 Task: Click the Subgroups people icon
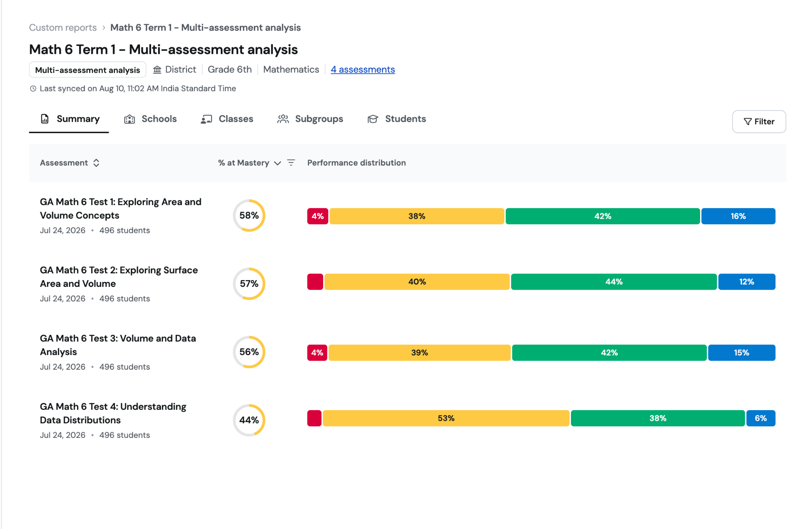click(283, 119)
